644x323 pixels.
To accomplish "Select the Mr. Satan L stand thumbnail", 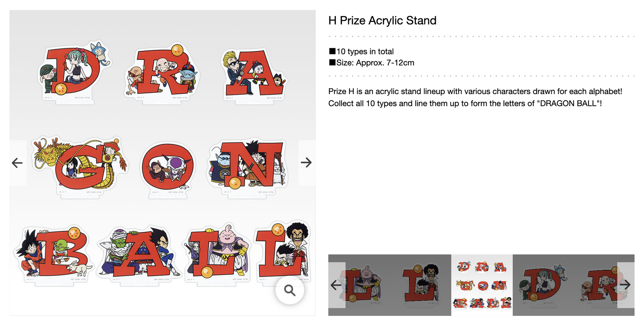I will (421, 285).
